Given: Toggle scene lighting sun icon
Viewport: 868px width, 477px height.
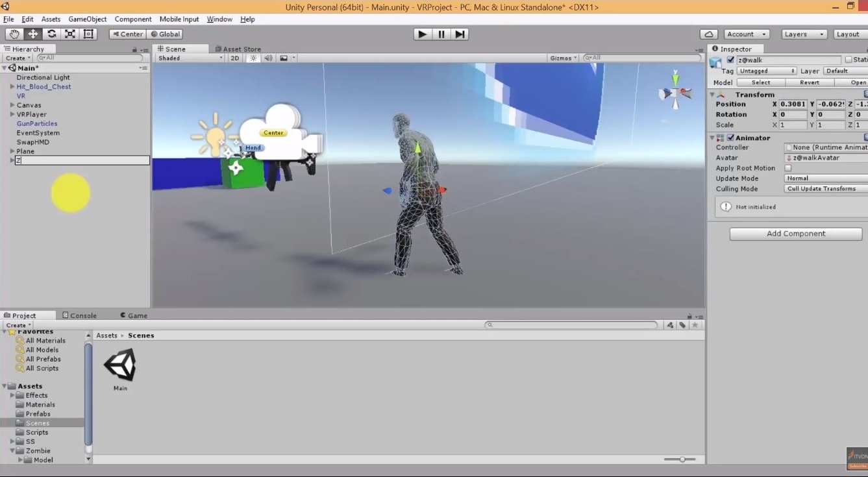Looking at the screenshot, I should click(253, 58).
